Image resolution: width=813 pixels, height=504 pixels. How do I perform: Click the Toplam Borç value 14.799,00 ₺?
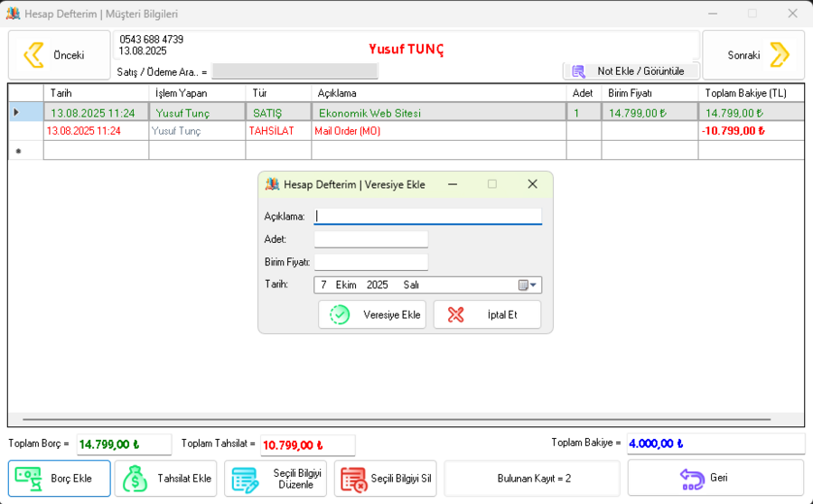click(124, 444)
